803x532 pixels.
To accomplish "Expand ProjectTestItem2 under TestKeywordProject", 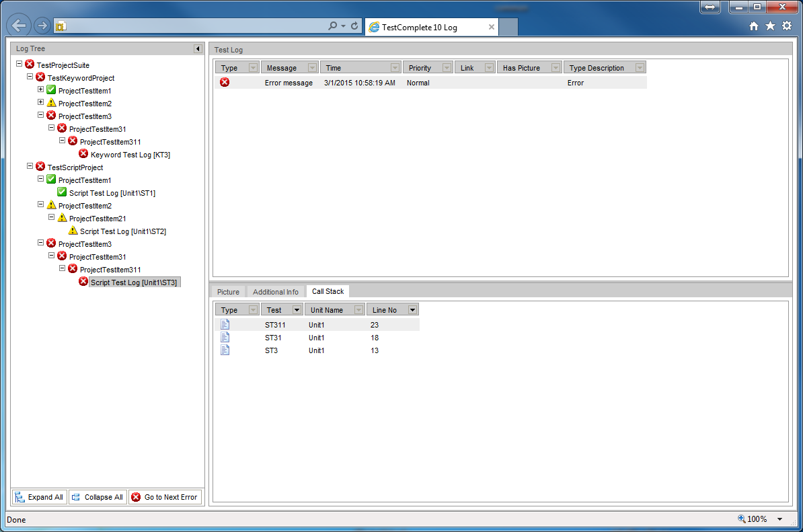I will pyautogui.click(x=40, y=102).
